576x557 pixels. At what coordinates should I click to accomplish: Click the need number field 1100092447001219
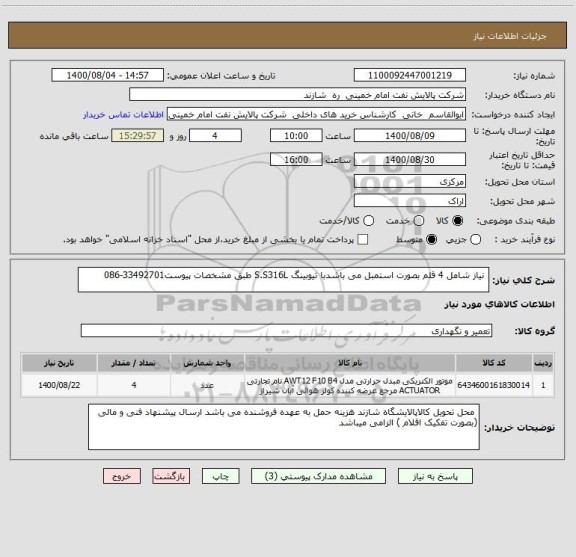[410, 75]
